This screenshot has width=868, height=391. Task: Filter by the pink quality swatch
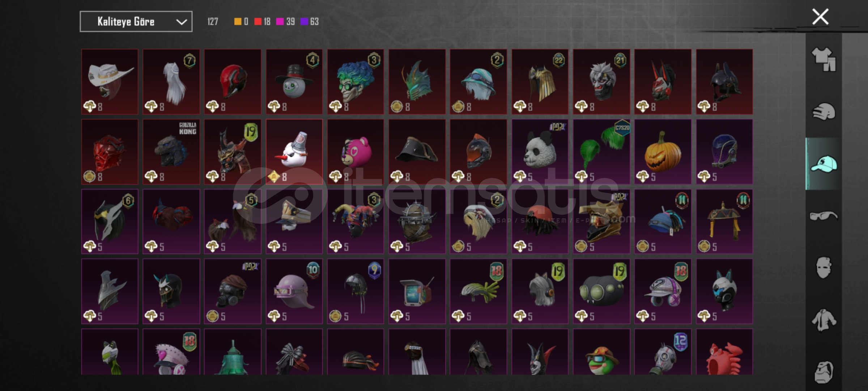pyautogui.click(x=280, y=22)
